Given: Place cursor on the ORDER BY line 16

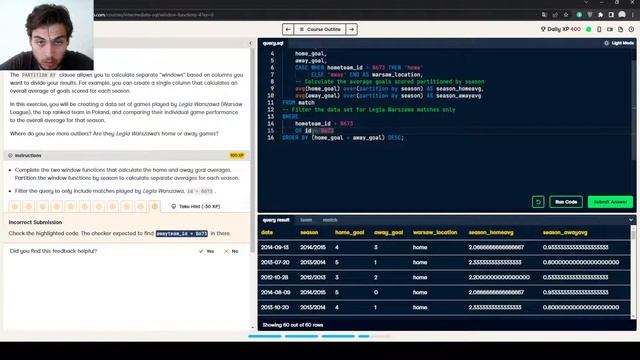Looking at the screenshot, I should [343, 138].
